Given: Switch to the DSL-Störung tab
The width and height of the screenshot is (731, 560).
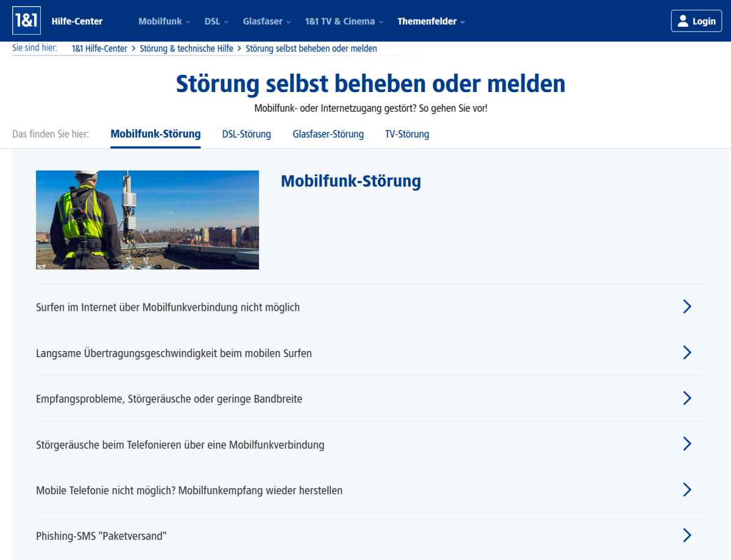Looking at the screenshot, I should click(246, 134).
